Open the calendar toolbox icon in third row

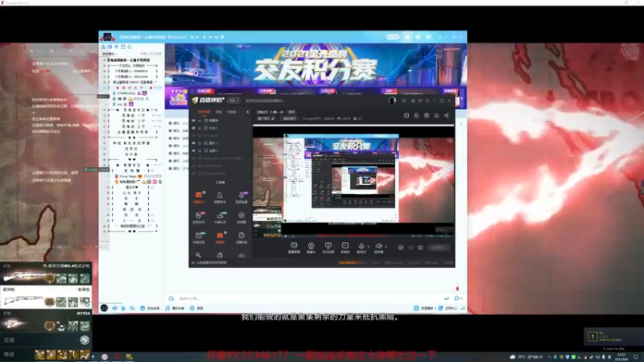[x=199, y=237]
